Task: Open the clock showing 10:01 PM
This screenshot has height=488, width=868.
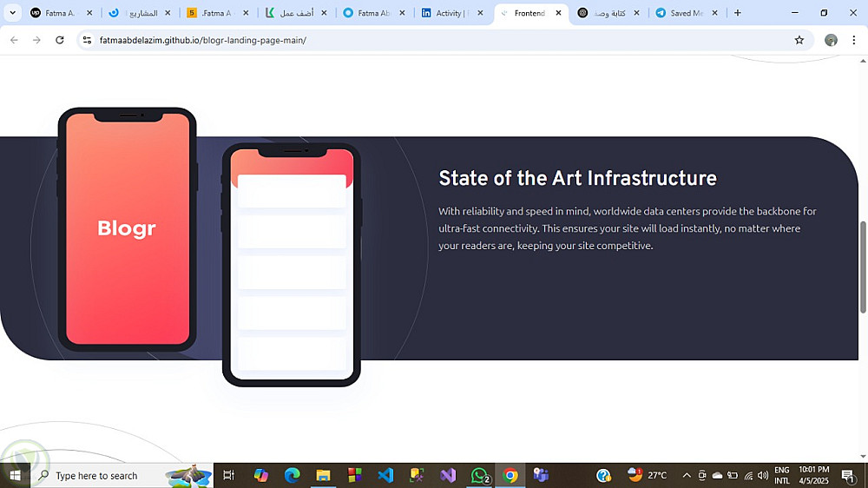Action: [x=814, y=475]
